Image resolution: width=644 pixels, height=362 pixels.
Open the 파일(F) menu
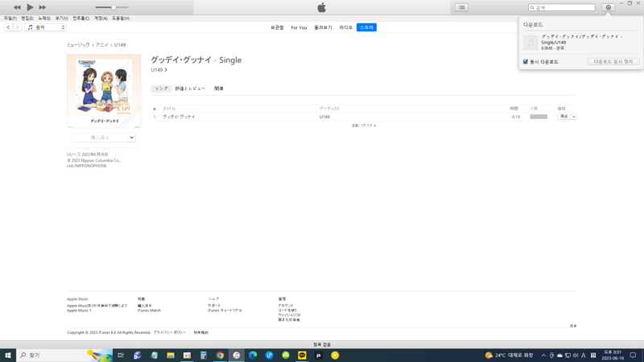pos(10,18)
